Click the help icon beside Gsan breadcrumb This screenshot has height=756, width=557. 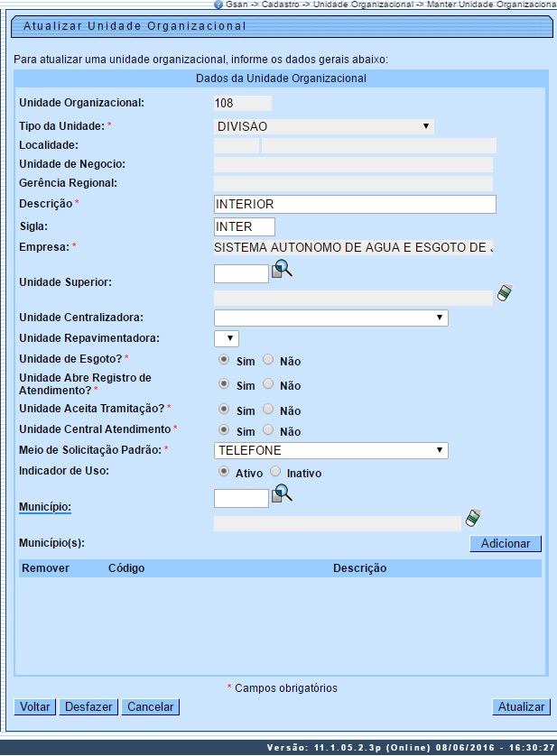[218, 5]
